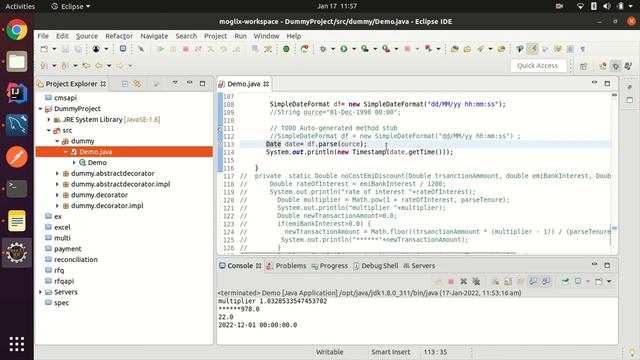This screenshot has width=640, height=360.
Task: Click the stop Terminate icon in Console
Action: [451, 281]
